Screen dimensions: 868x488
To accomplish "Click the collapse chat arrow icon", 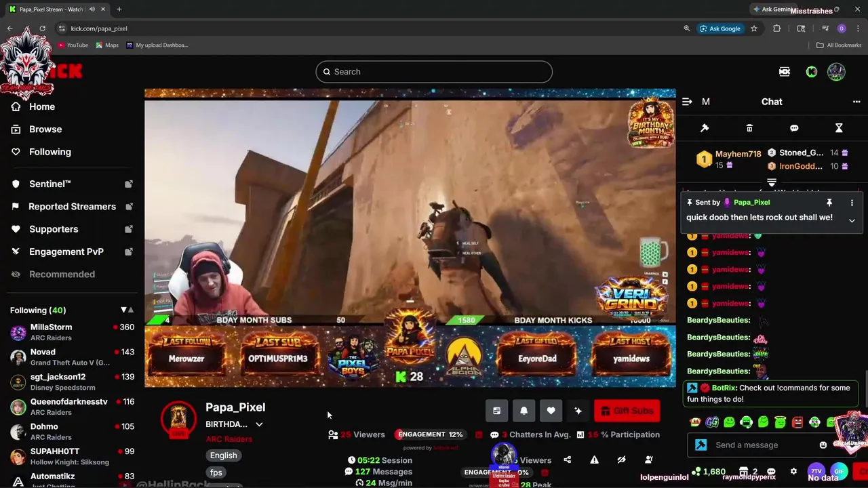I will (x=687, y=102).
